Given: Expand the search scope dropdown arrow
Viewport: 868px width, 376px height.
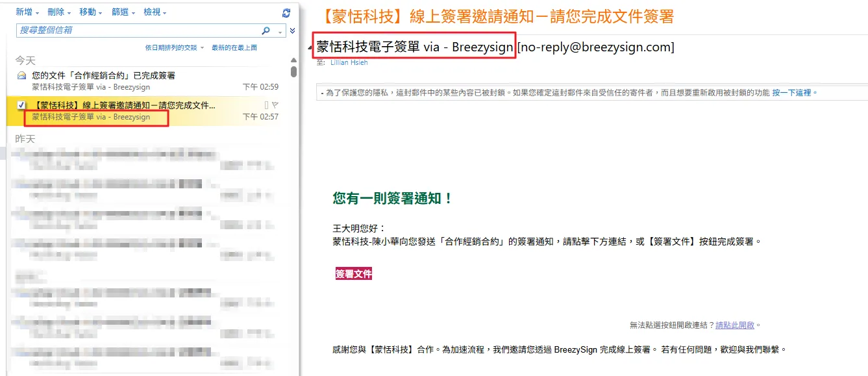Looking at the screenshot, I should (280, 32).
